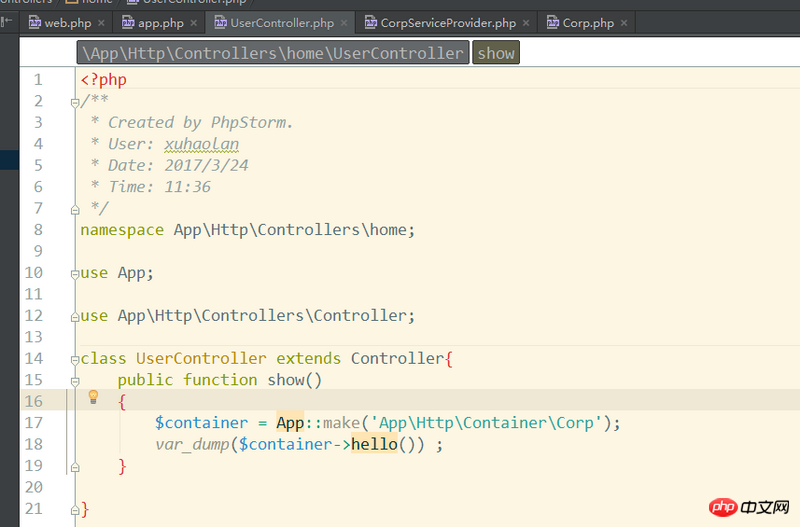Screen dimensions: 800x527
Task: Click the PHP file icon on web.php tab
Action: click(35, 22)
